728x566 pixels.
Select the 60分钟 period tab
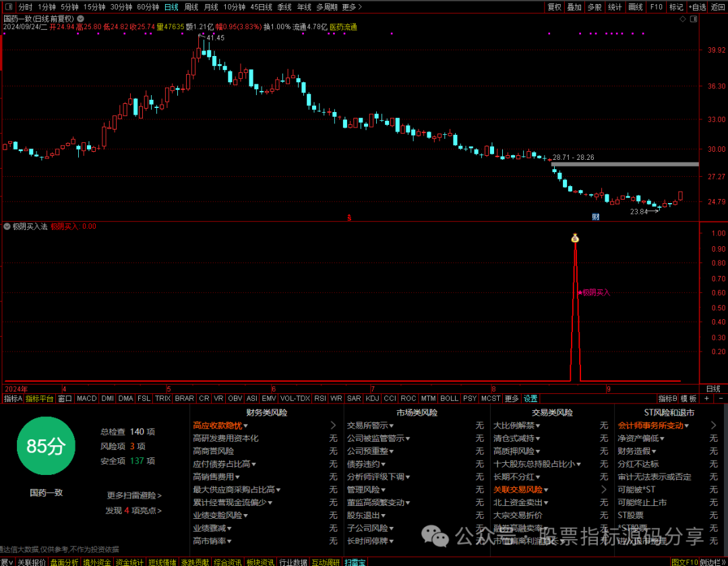(x=148, y=7)
